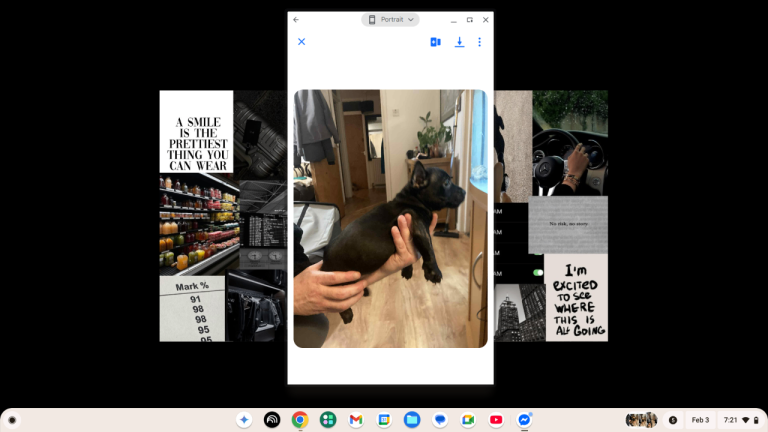Switch to Messenger app on the shelf

(524, 420)
